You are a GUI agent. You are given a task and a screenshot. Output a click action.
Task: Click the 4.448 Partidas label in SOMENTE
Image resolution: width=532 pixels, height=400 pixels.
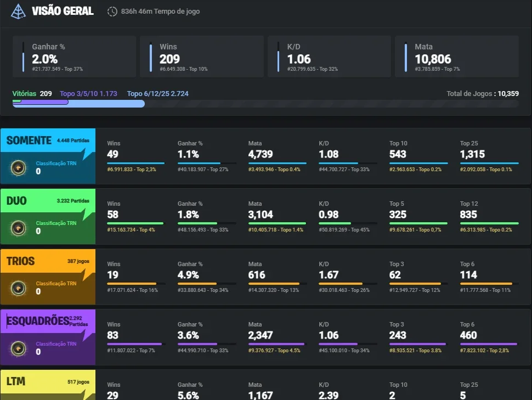[73, 140]
